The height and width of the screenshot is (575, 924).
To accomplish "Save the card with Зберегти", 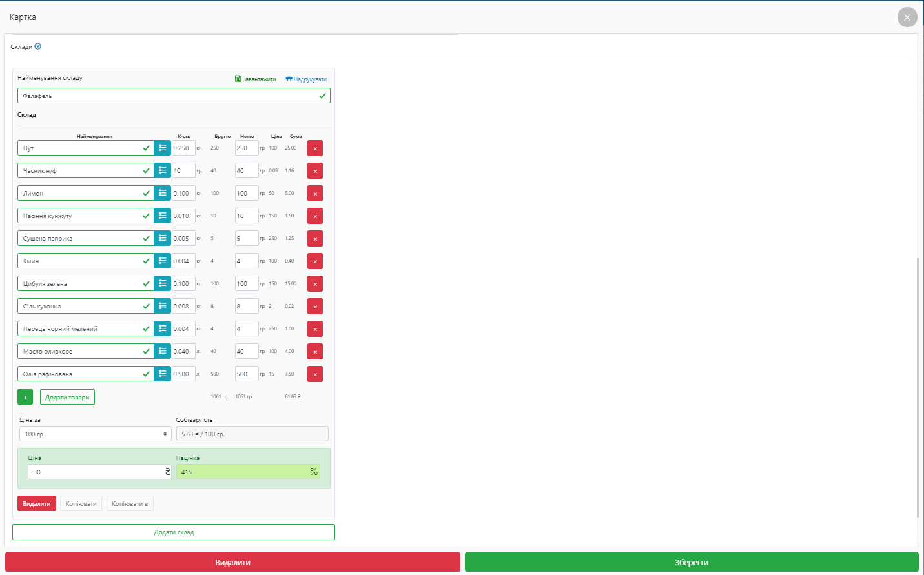I will (x=691, y=563).
